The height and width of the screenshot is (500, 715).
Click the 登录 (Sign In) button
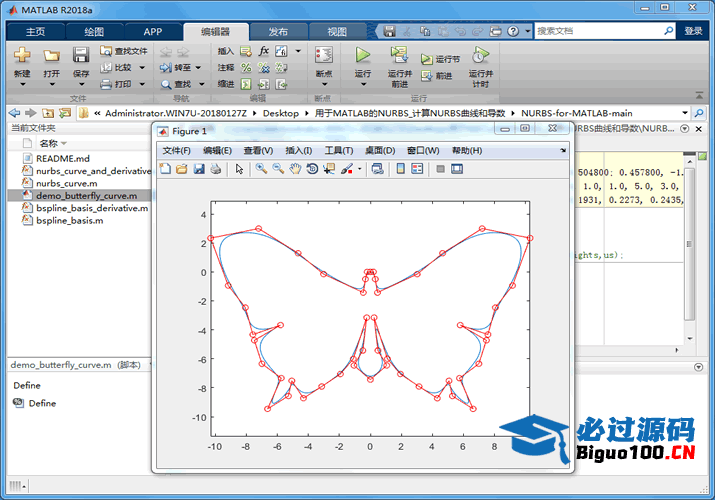[x=693, y=31]
